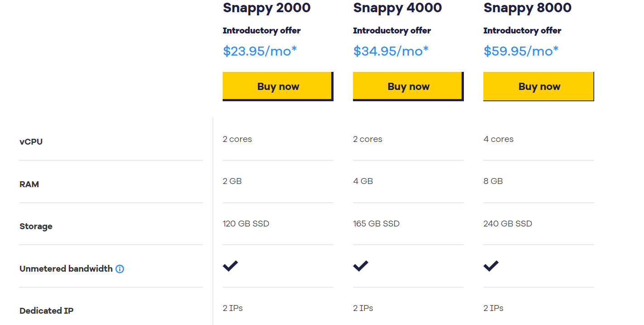
Task: Click the Snappy 4000 plan heading
Action: 397,8
